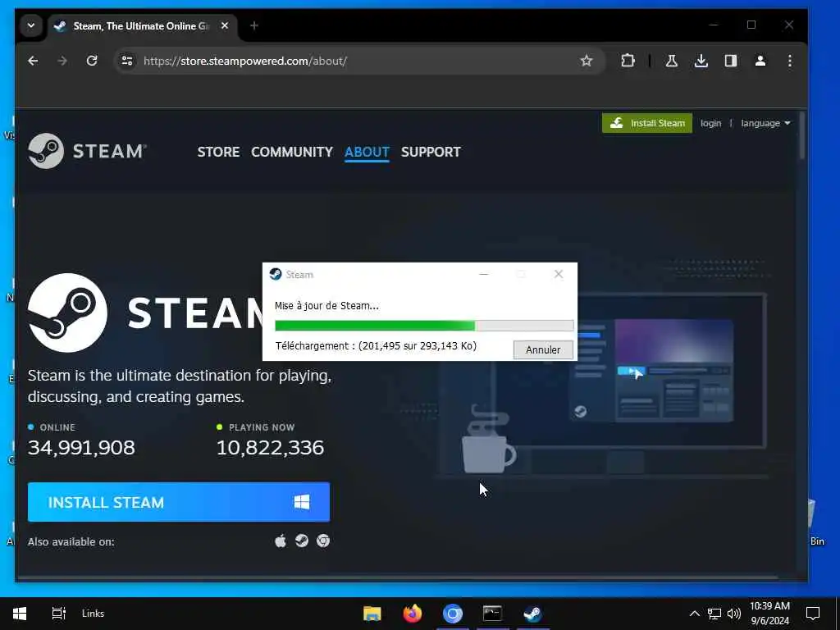This screenshot has width=840, height=630.
Task: Switch to Chromium browser on taskbar
Action: [x=452, y=614]
